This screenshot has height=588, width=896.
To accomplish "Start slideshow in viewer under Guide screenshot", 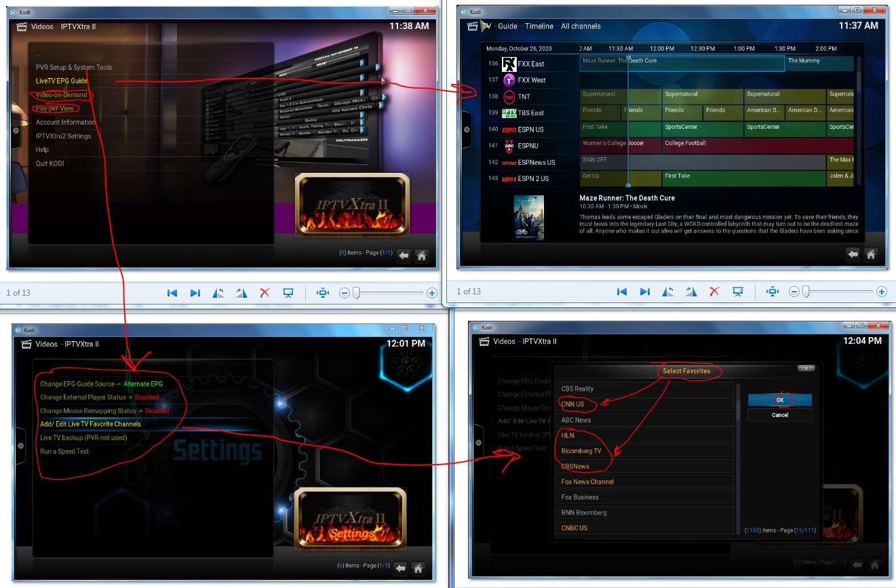I will click(738, 292).
